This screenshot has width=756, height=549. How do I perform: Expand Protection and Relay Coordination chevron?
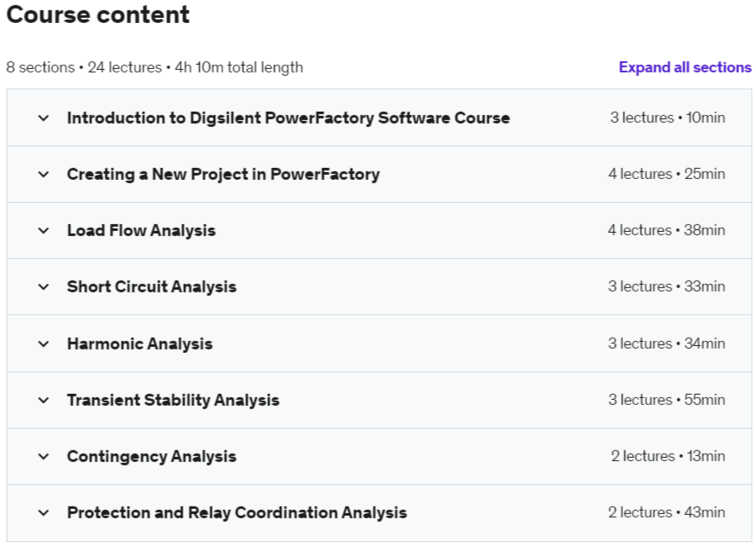click(43, 512)
